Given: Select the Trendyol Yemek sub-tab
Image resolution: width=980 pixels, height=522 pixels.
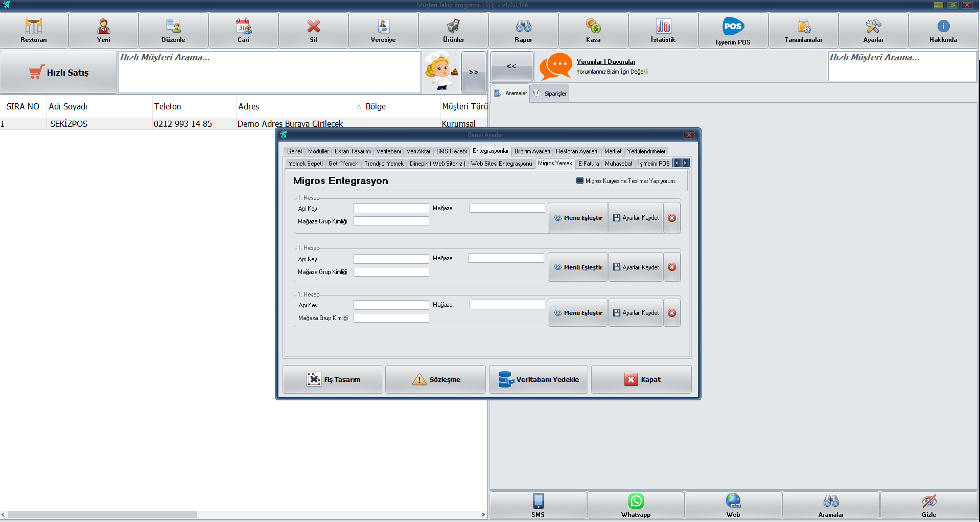Looking at the screenshot, I should click(384, 164).
